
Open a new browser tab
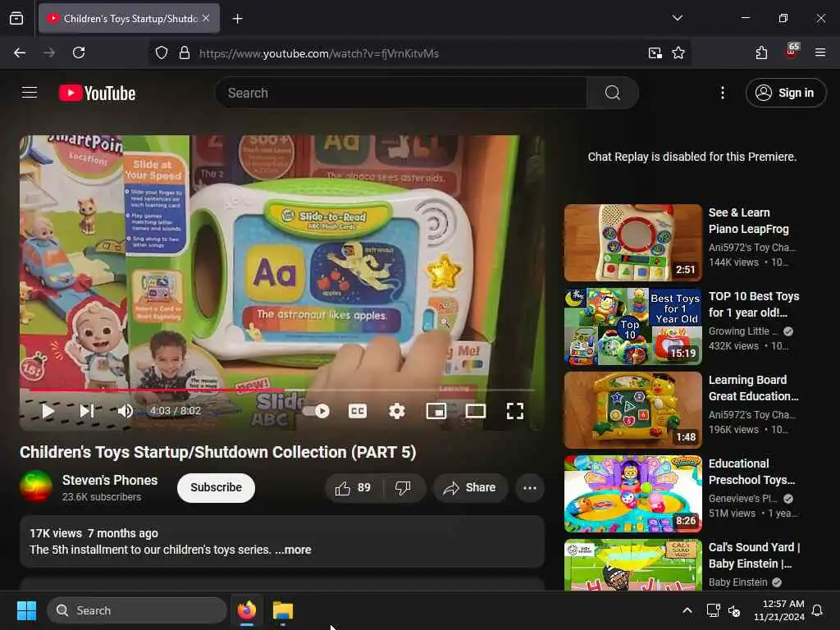pyautogui.click(x=237, y=19)
